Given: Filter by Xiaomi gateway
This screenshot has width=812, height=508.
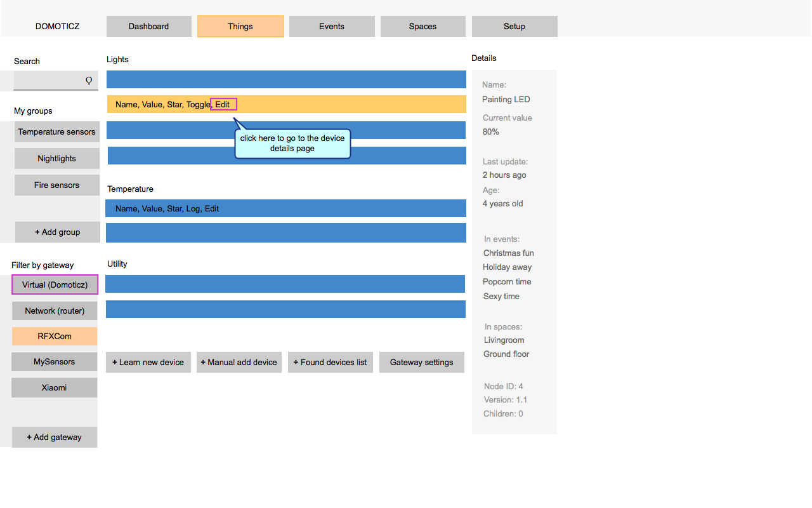Looking at the screenshot, I should (x=55, y=388).
